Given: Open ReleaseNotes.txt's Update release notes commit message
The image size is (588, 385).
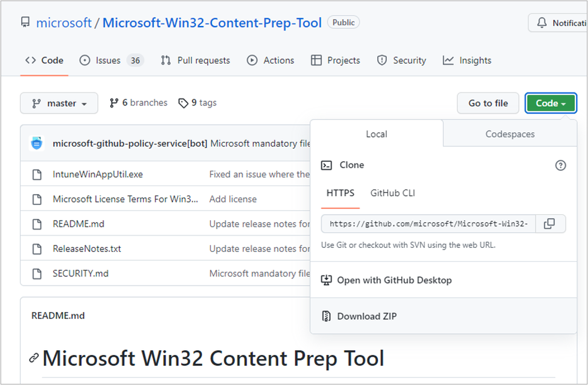Looking at the screenshot, I should coord(259,249).
